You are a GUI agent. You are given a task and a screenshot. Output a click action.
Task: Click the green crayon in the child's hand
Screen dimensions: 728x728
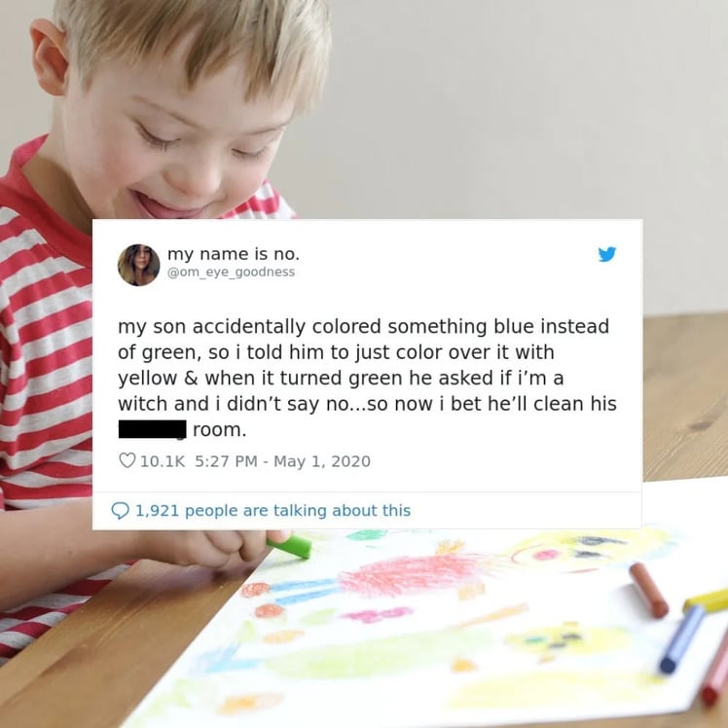pyautogui.click(x=289, y=546)
